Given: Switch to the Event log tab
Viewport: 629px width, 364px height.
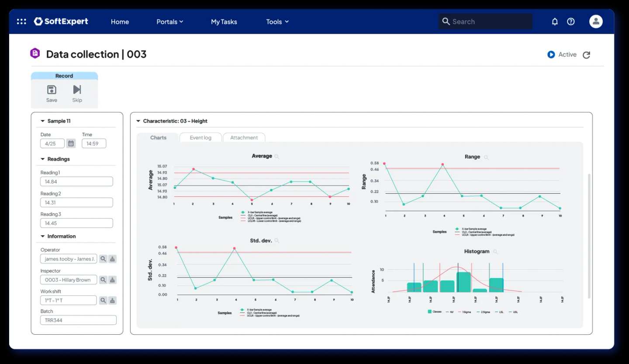Looking at the screenshot, I should pos(200,137).
